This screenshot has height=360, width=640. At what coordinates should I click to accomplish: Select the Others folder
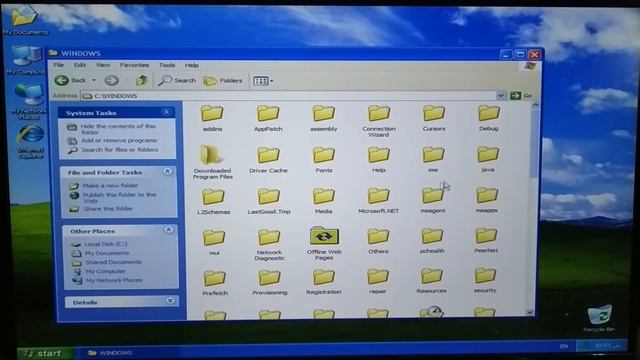click(378, 241)
